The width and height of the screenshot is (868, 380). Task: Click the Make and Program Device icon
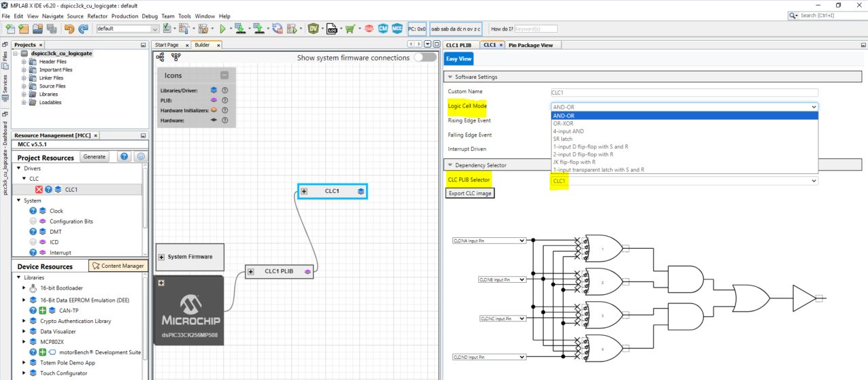240,29
